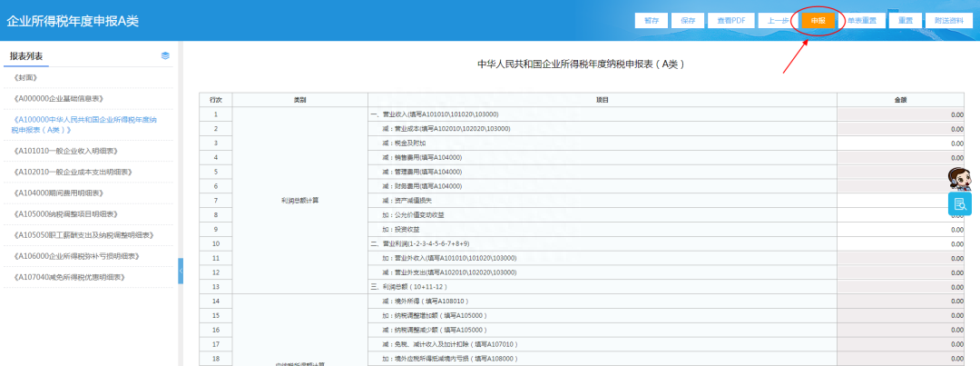980x366 pixels.
Task: Click amount cell for 境外所得 row
Action: (901, 302)
